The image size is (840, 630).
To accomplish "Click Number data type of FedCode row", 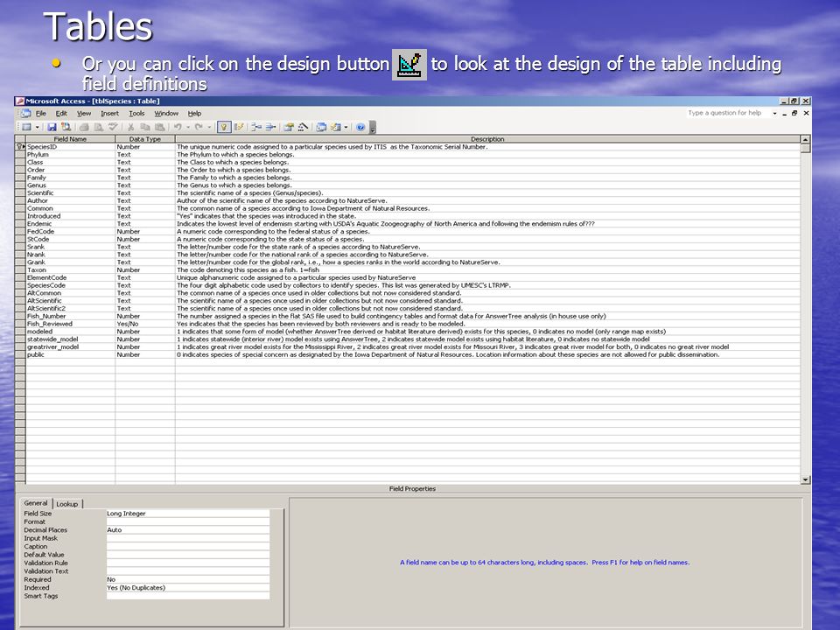I will coord(145,231).
